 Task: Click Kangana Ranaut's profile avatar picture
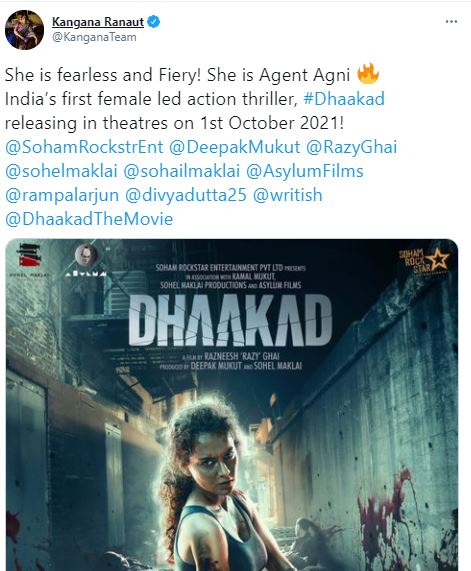[x=24, y=30]
